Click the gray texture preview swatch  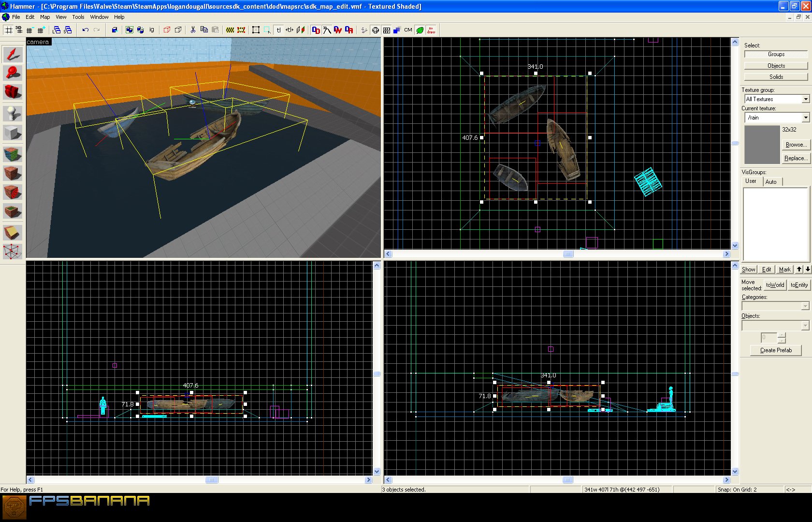point(763,145)
